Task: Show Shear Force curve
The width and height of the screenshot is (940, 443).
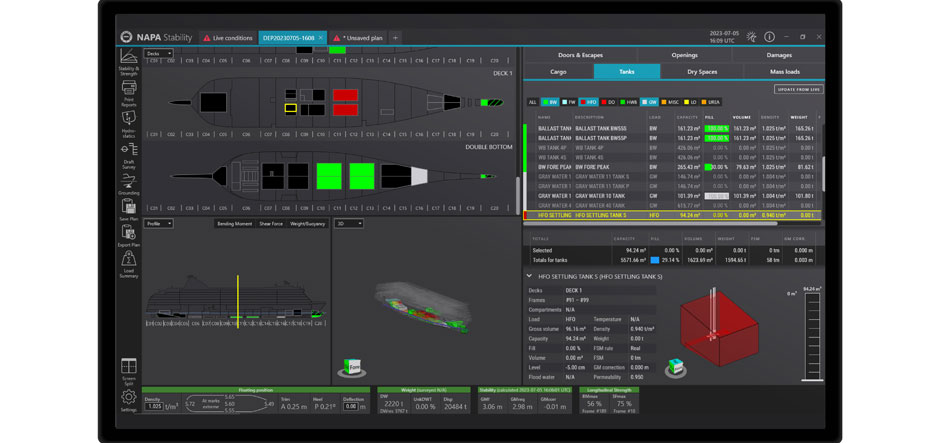Action: click(271, 224)
